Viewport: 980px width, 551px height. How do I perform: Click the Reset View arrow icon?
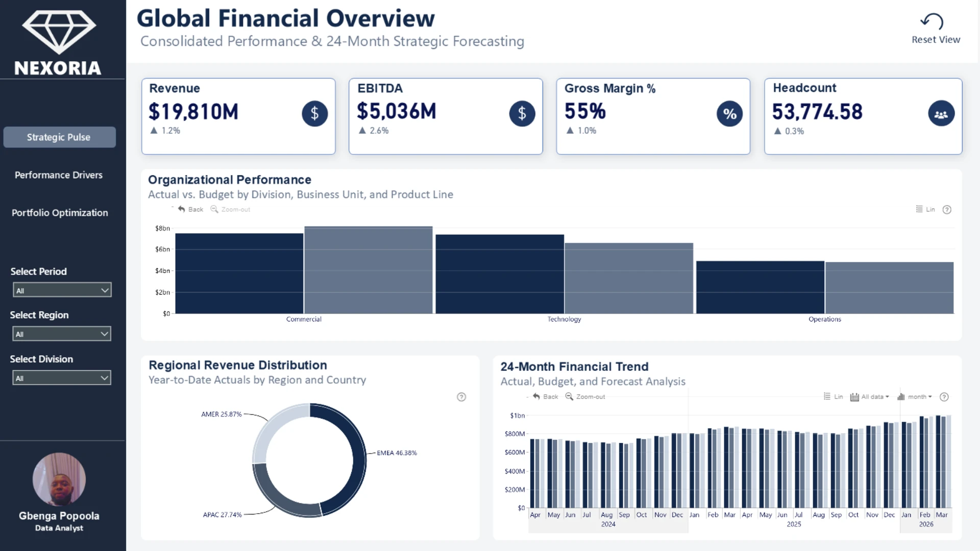(x=932, y=21)
